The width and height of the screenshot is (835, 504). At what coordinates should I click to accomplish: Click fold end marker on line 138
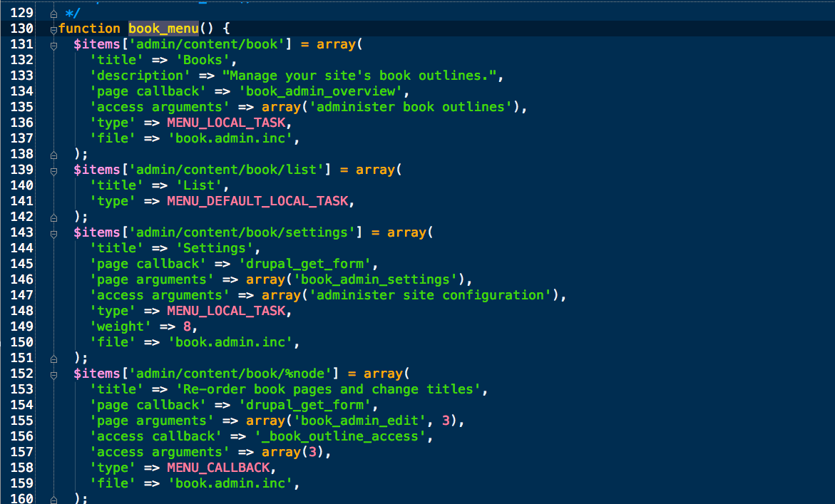tap(53, 154)
